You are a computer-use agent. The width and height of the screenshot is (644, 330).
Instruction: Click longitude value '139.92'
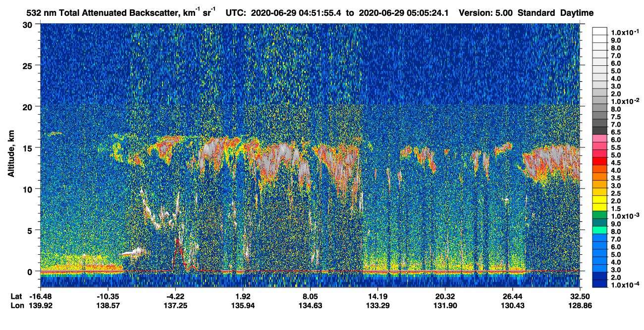(41, 306)
